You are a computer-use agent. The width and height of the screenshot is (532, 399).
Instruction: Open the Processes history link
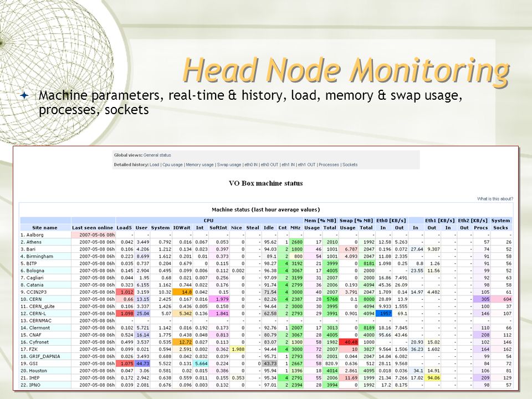(x=329, y=165)
